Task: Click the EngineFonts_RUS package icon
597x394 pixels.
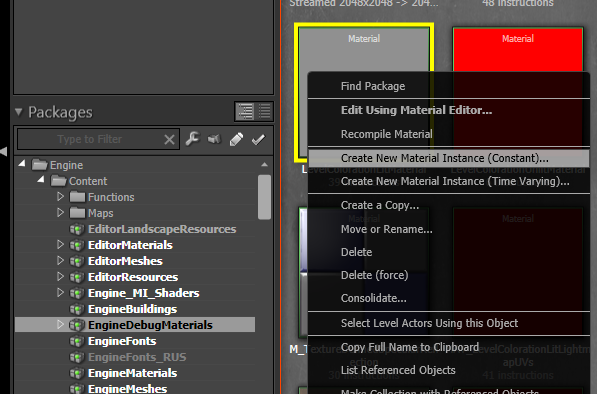Action: (77, 357)
